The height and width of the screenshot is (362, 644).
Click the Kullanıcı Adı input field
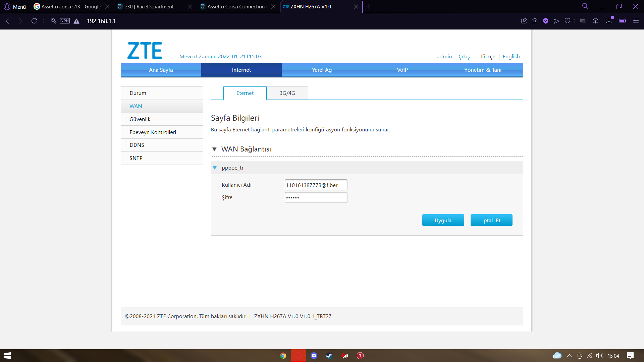point(316,185)
